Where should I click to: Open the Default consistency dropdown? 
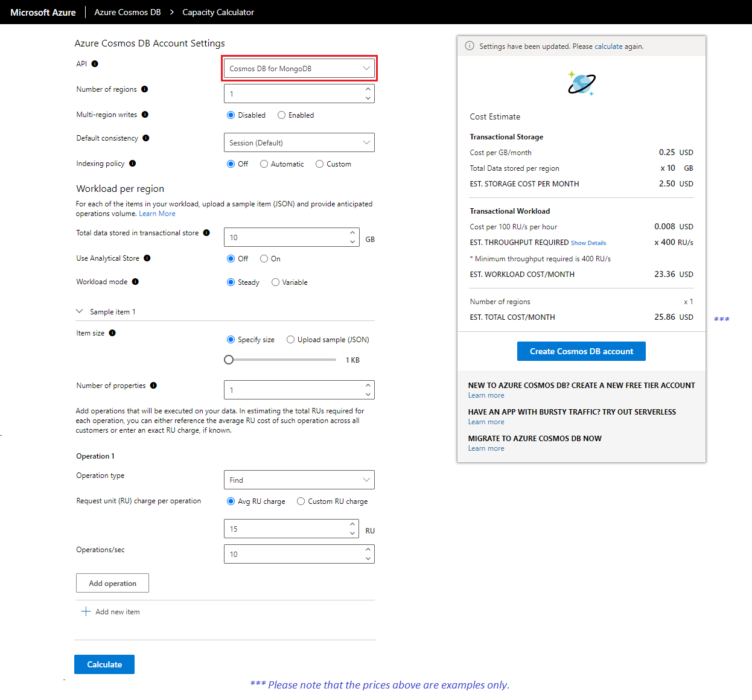tap(299, 142)
